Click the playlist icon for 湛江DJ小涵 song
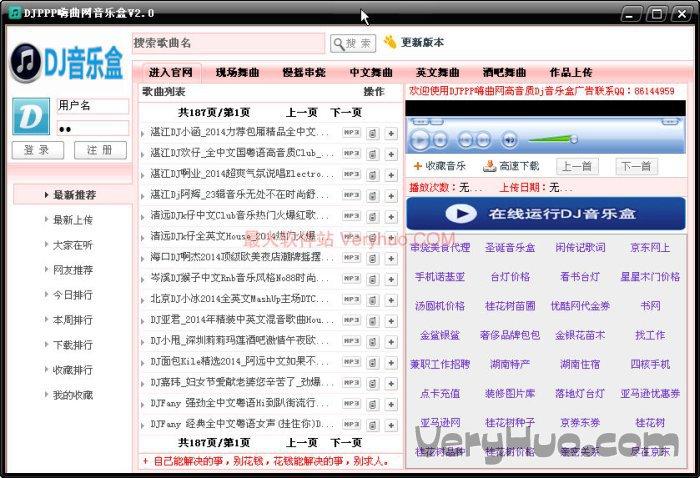700x478 pixels. 373,133
